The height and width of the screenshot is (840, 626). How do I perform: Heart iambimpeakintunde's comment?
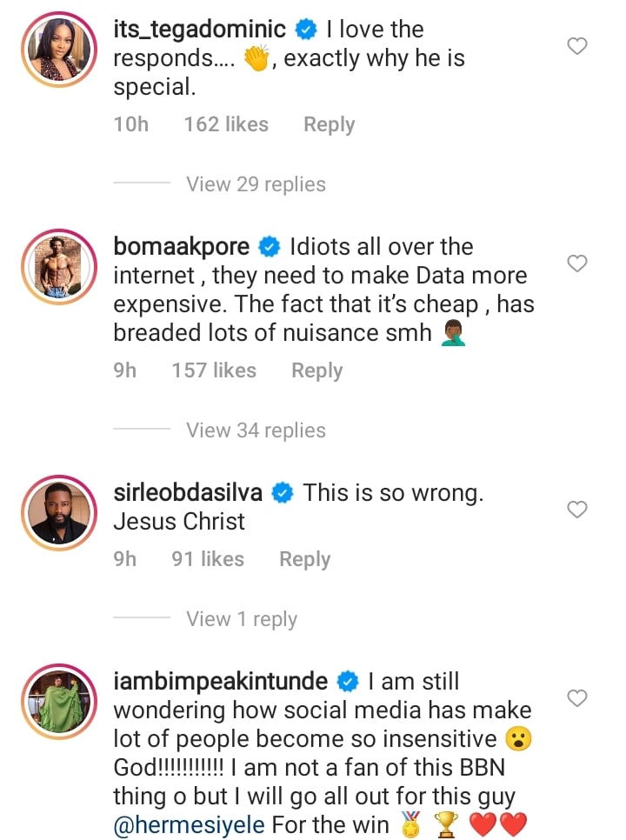pyautogui.click(x=577, y=697)
